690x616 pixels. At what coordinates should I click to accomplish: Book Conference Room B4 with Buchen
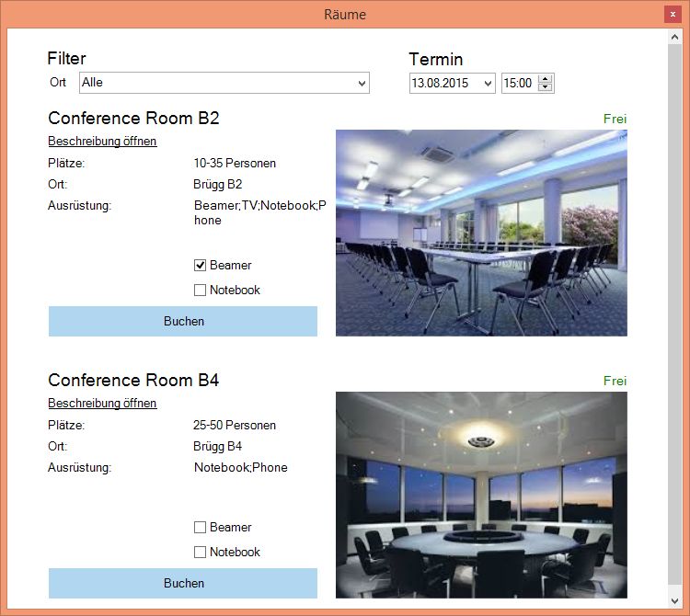click(183, 584)
